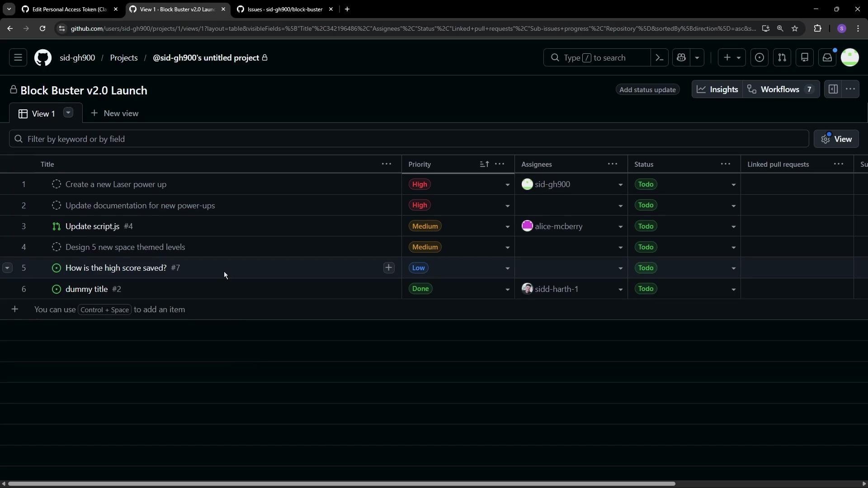Go to Projects breadcrumb
Screen dimensions: 868x488
point(124,58)
